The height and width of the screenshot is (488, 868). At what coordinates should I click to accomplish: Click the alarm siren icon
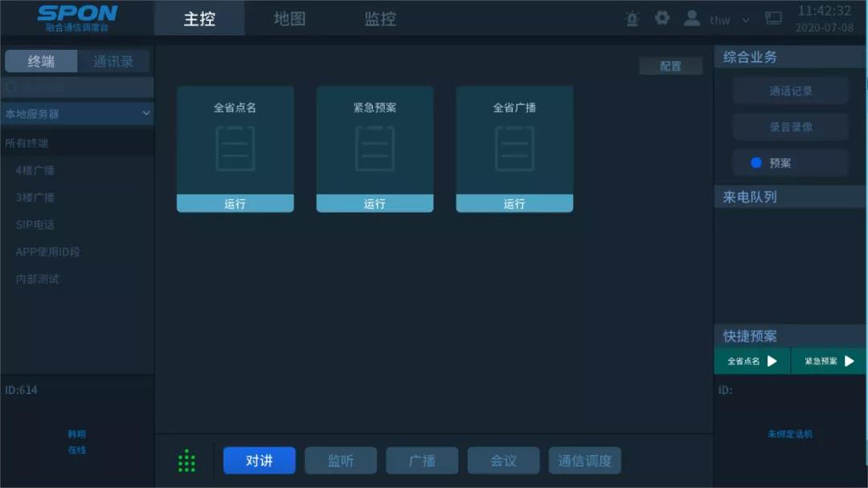pyautogui.click(x=633, y=18)
